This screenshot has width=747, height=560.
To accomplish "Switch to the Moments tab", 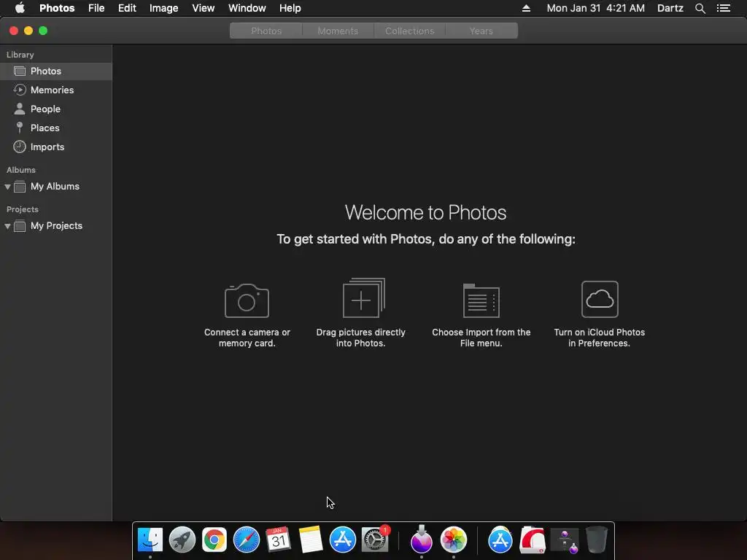I will pyautogui.click(x=338, y=31).
